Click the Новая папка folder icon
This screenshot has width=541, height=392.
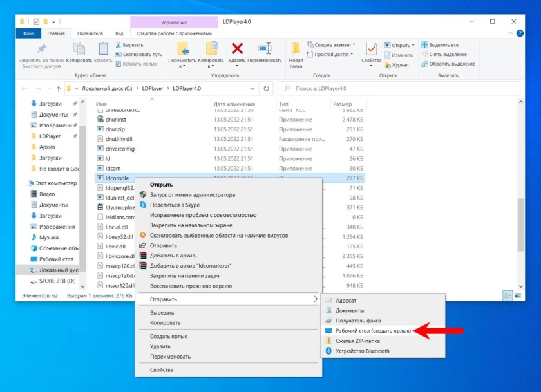[296, 50]
